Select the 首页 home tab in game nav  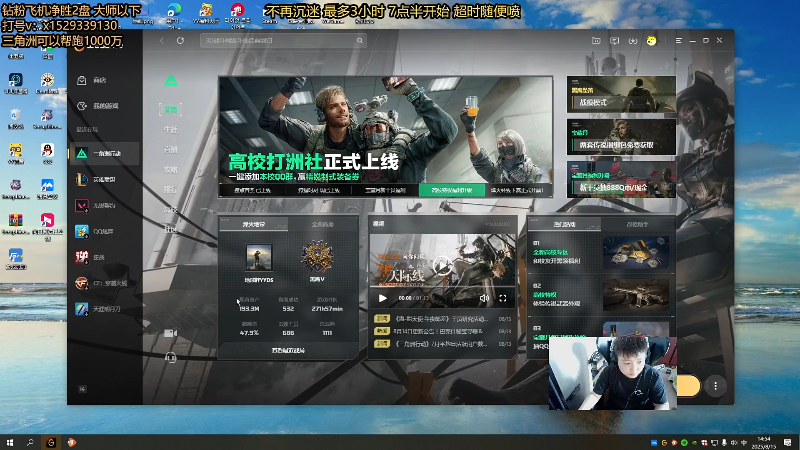[170, 109]
